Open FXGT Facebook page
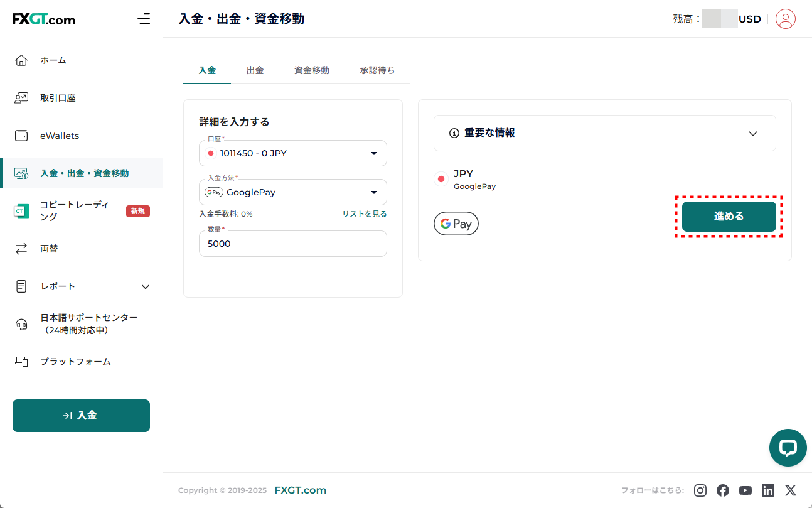812x508 pixels. [723, 490]
